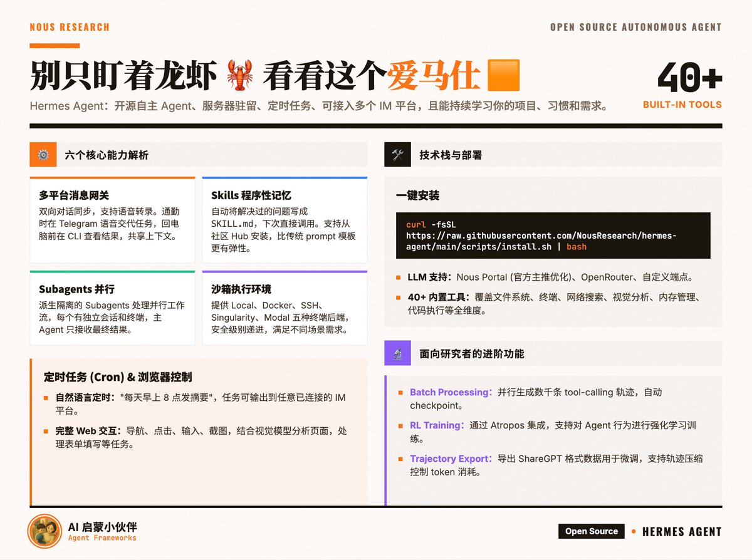This screenshot has height=560, width=752.
Task: Click the BUILT-IN TOOLS orange label
Action: point(682,105)
